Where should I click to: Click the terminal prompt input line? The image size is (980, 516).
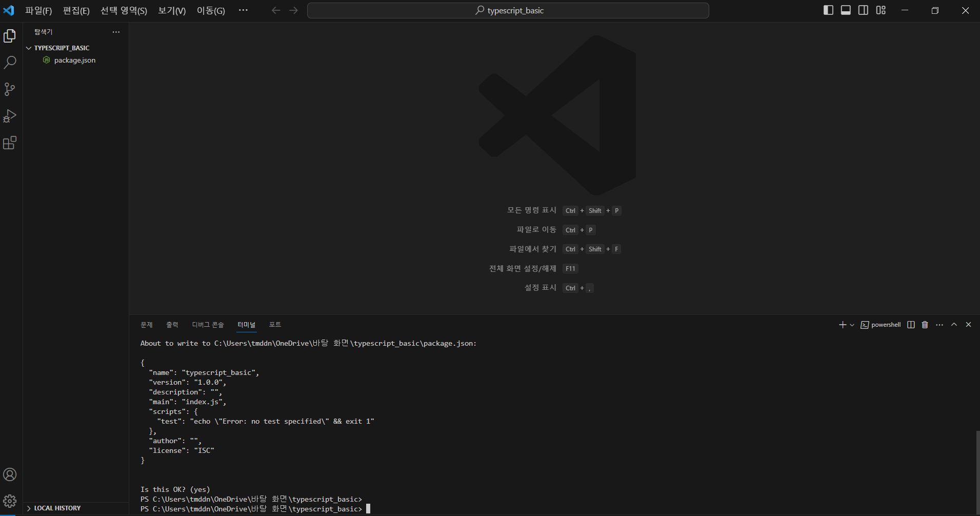[x=255, y=509]
